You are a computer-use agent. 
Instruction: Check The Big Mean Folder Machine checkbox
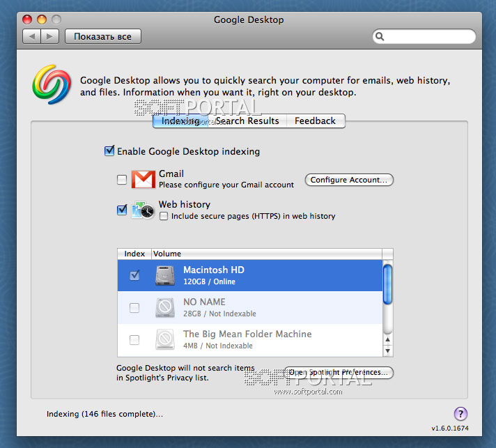point(134,340)
